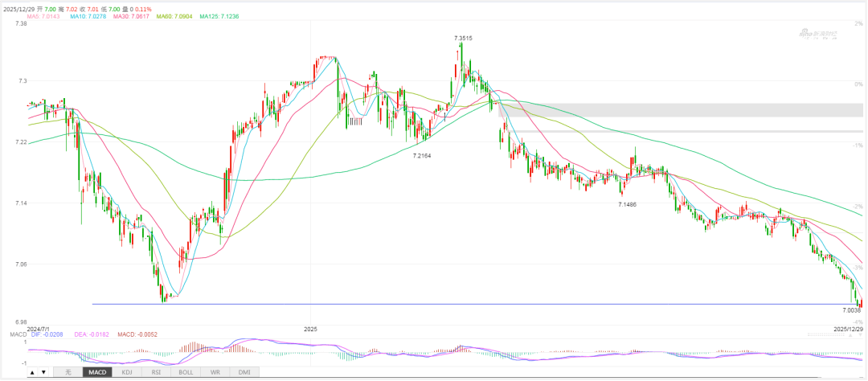
Task: Select the WR indicator tab
Action: coord(213,373)
